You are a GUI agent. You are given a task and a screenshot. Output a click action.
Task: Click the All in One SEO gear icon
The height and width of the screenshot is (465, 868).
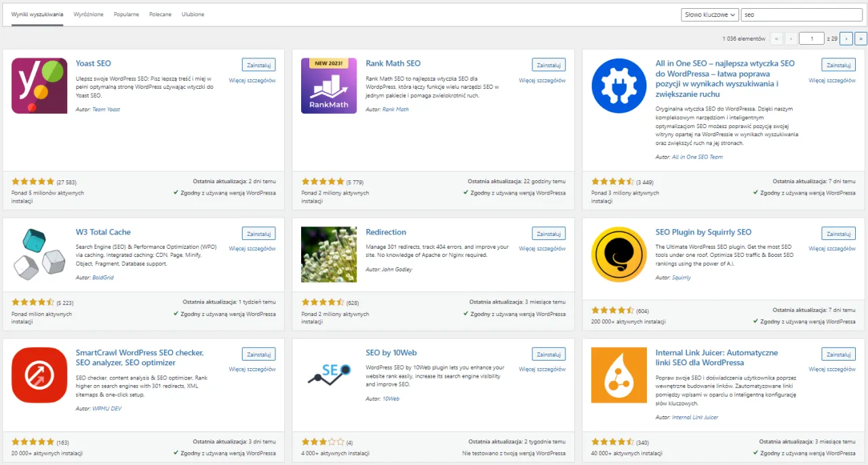pyautogui.click(x=618, y=85)
